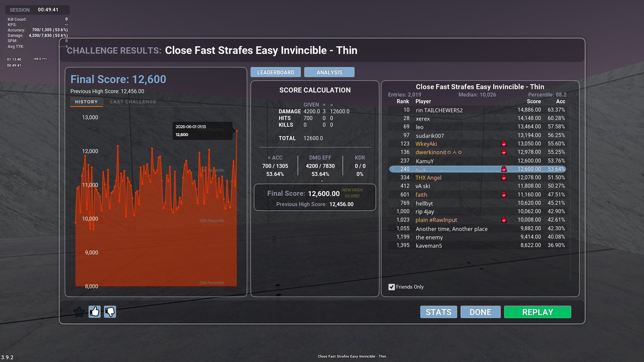
Task: Click the 14,886.00 score of rin TAILCHEWER52
Action: tap(529, 110)
